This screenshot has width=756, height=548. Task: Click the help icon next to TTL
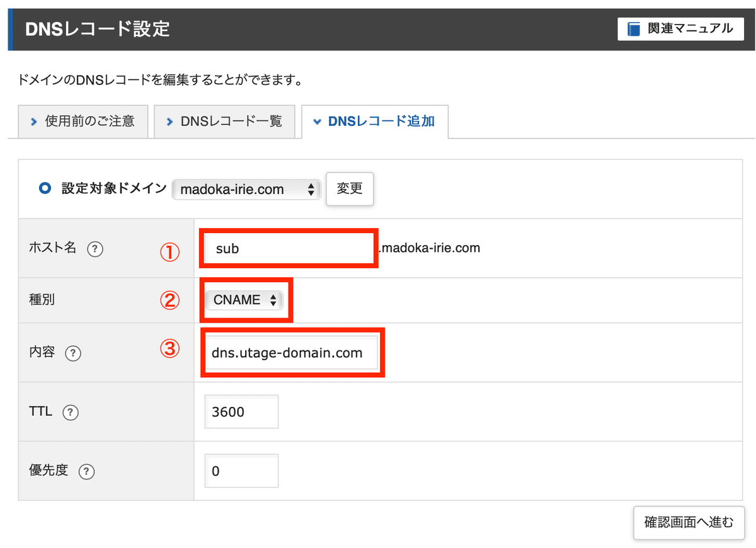pyautogui.click(x=70, y=413)
